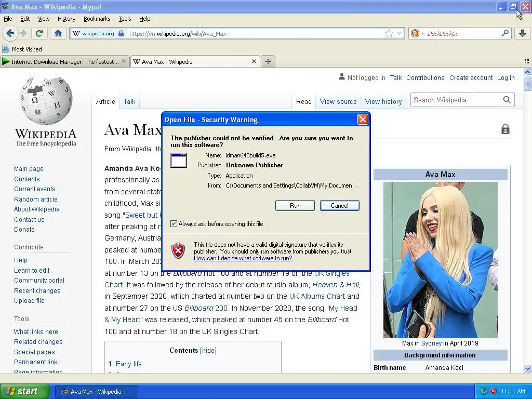Open the History menu
Image resolution: width=532 pixels, height=399 pixels.
[x=66, y=19]
